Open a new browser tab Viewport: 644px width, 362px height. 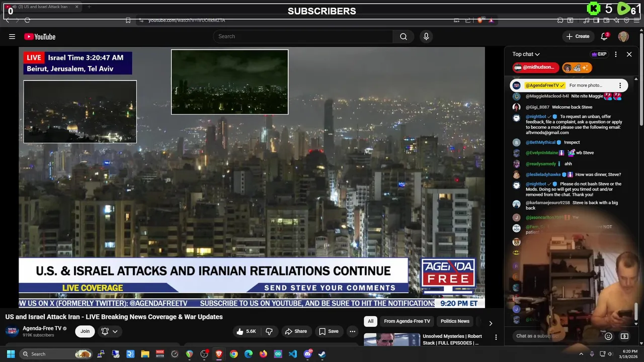coord(89,7)
